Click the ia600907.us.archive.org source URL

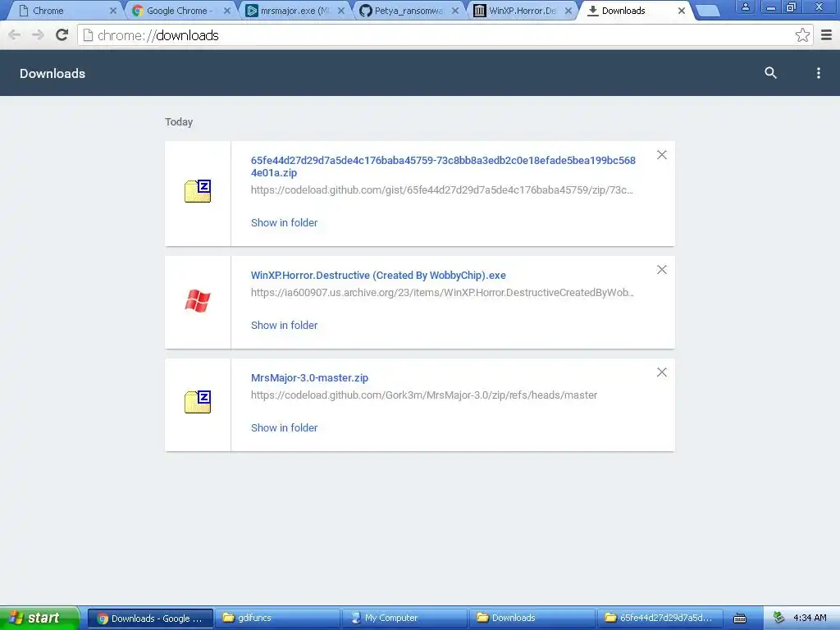tap(442, 293)
